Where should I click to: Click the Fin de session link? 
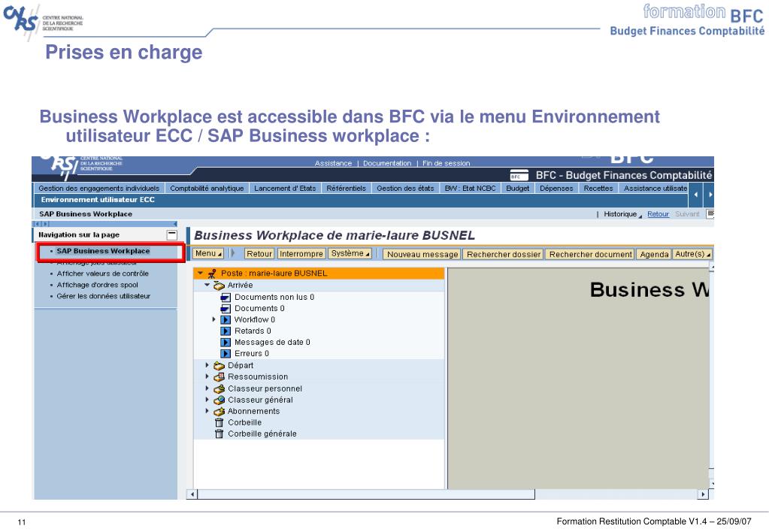[446, 163]
